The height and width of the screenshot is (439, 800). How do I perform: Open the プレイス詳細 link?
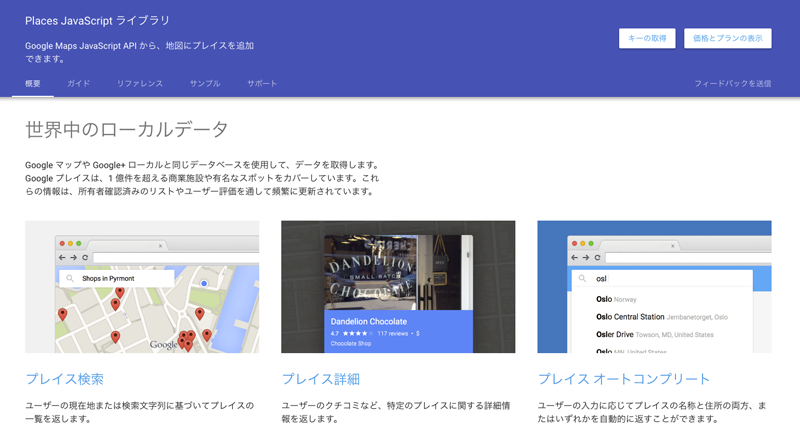[x=321, y=379]
